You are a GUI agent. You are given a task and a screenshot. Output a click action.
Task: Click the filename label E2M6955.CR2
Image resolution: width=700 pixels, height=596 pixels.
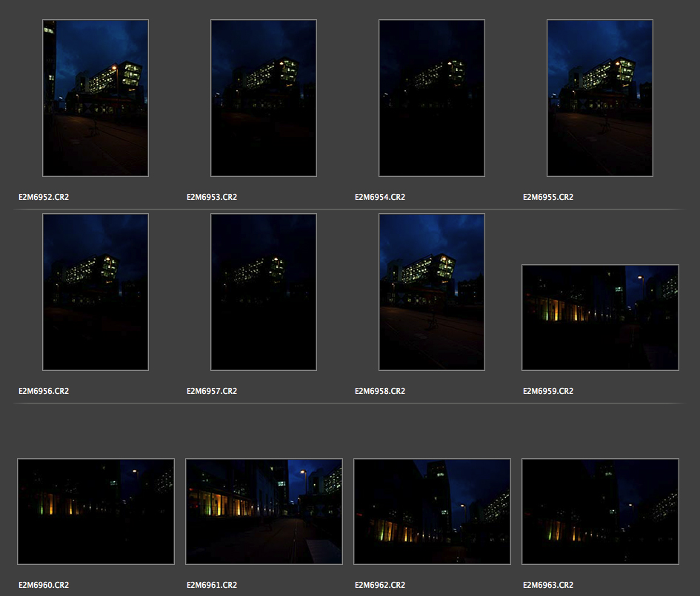[548, 198]
